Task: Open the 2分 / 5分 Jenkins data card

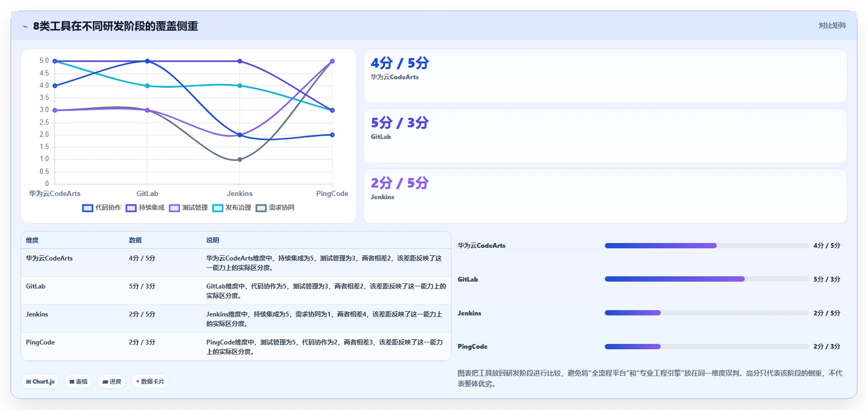Action: [605, 196]
